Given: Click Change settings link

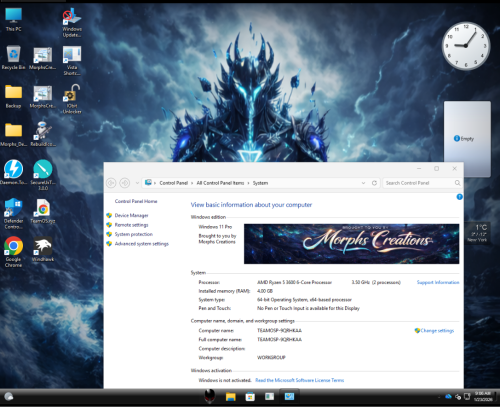Looking at the screenshot, I should pyautogui.click(x=437, y=331).
